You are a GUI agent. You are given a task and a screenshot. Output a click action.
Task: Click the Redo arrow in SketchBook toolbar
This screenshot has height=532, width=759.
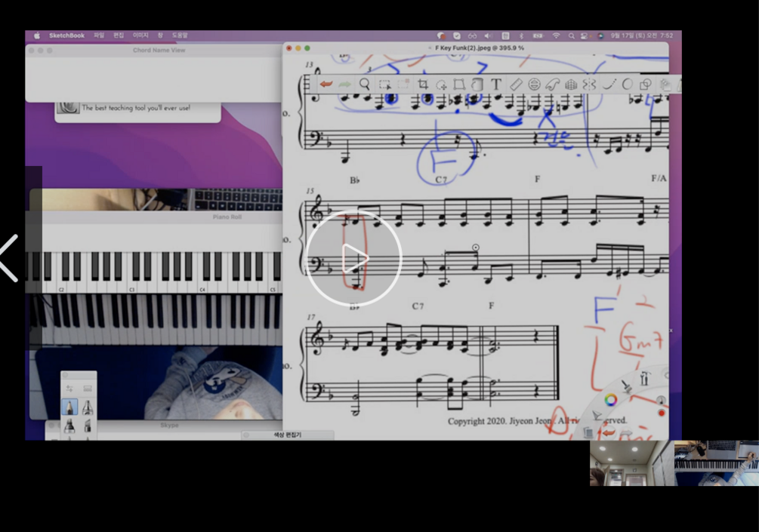(x=344, y=85)
